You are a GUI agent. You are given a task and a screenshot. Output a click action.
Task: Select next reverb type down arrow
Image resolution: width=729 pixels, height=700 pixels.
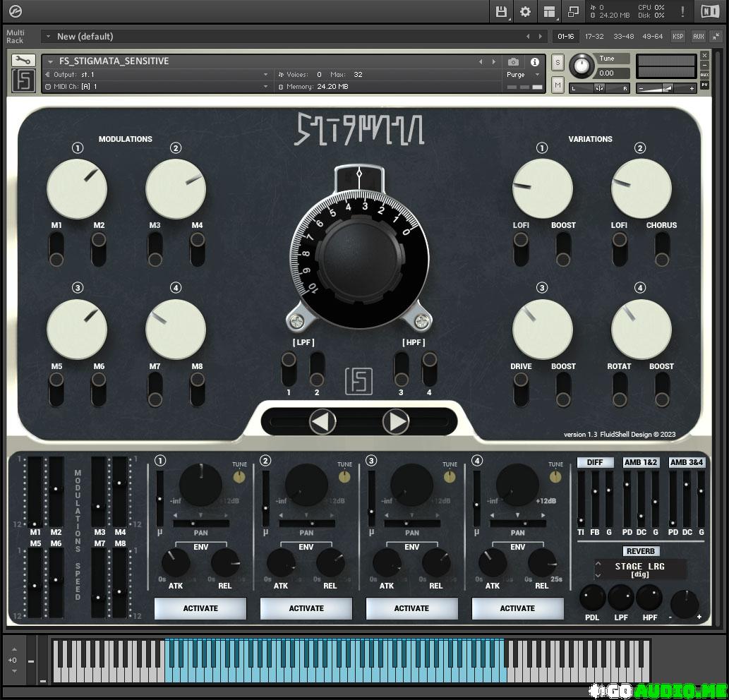coord(598,575)
